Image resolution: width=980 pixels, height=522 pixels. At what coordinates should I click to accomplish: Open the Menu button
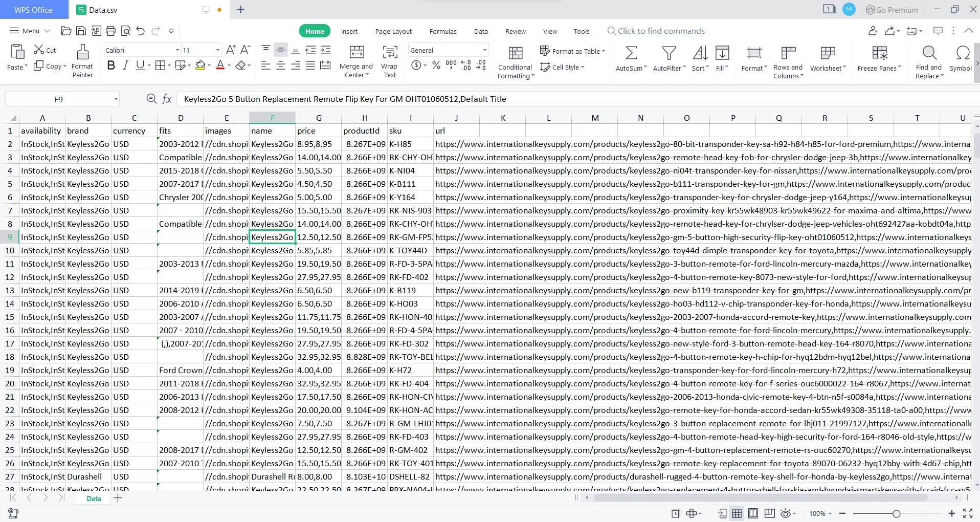point(30,31)
